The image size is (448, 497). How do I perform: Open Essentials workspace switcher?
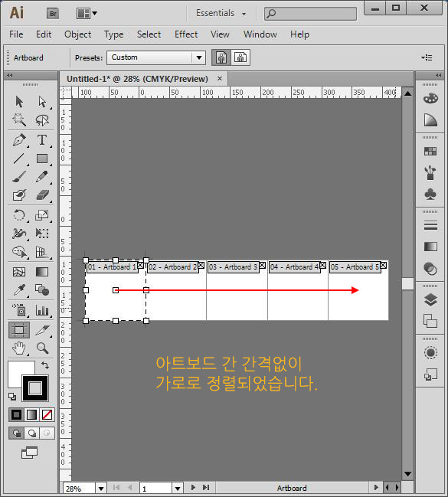click(221, 13)
